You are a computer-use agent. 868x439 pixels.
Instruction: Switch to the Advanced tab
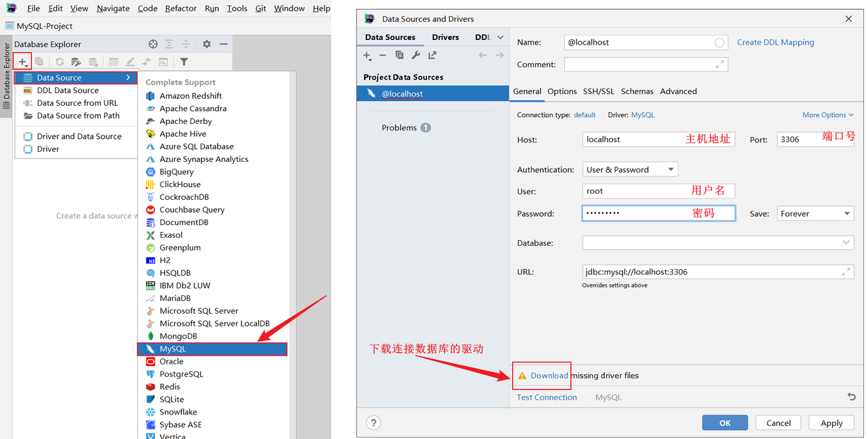point(679,91)
